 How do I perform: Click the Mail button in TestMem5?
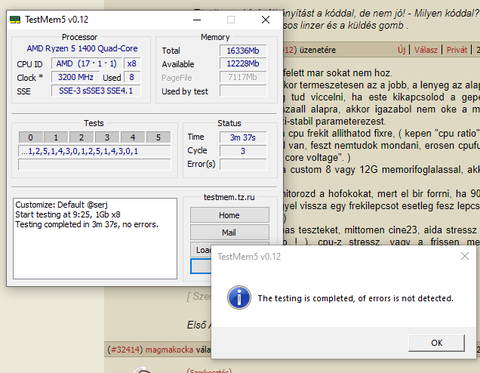coord(229,232)
